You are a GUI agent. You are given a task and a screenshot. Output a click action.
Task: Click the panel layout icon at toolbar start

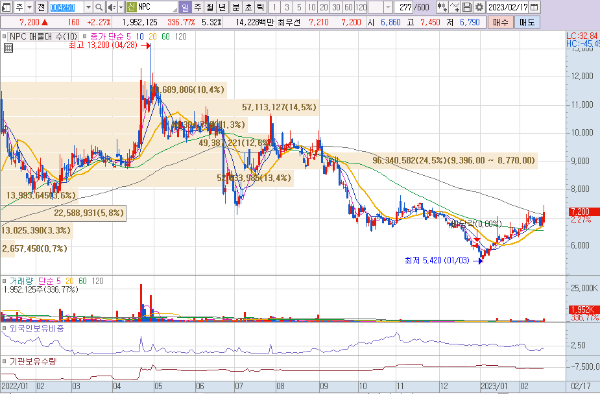pyautogui.click(x=7, y=7)
